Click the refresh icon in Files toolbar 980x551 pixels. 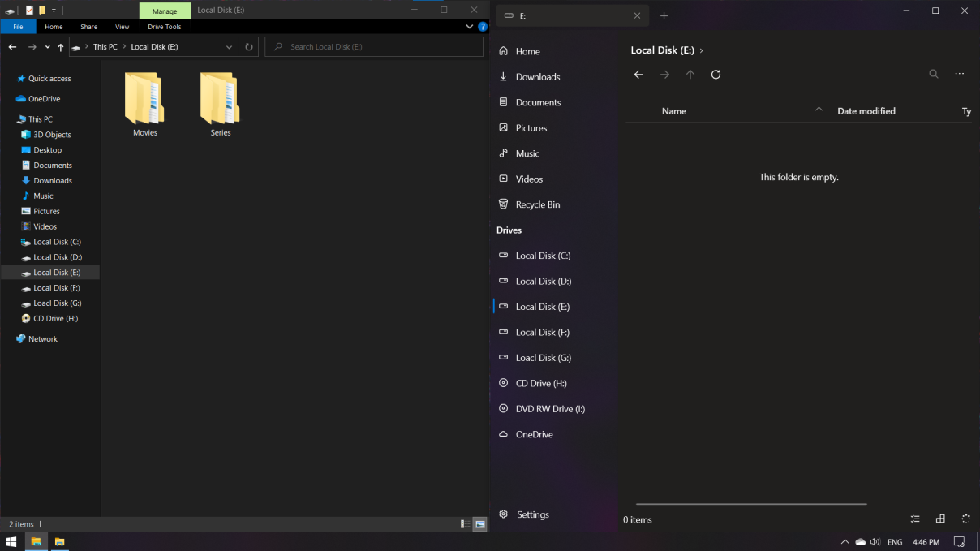716,74
